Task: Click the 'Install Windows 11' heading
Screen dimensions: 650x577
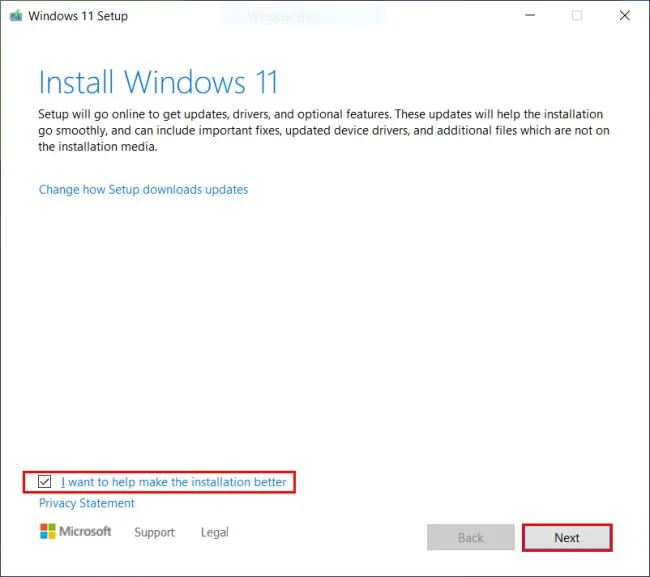Action: point(158,82)
